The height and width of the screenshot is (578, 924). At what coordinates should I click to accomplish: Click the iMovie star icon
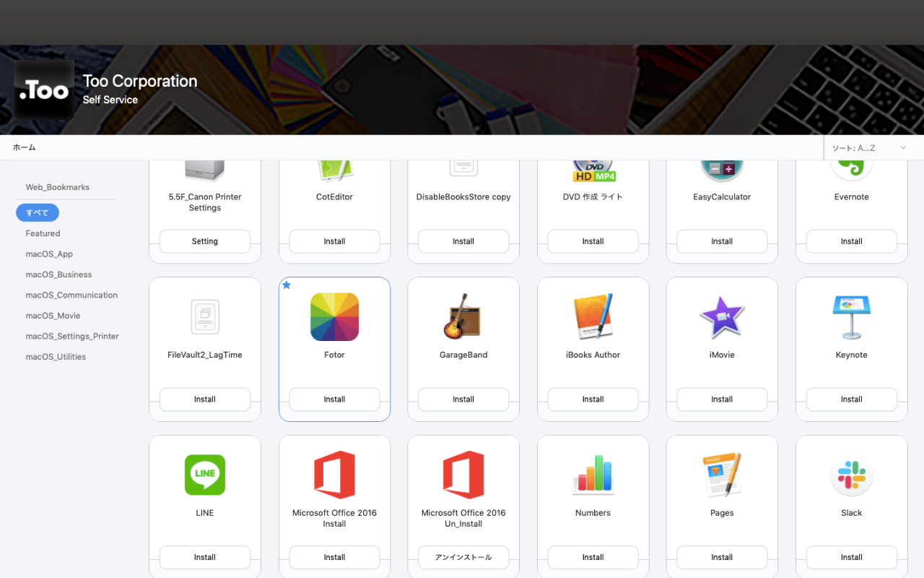point(722,317)
